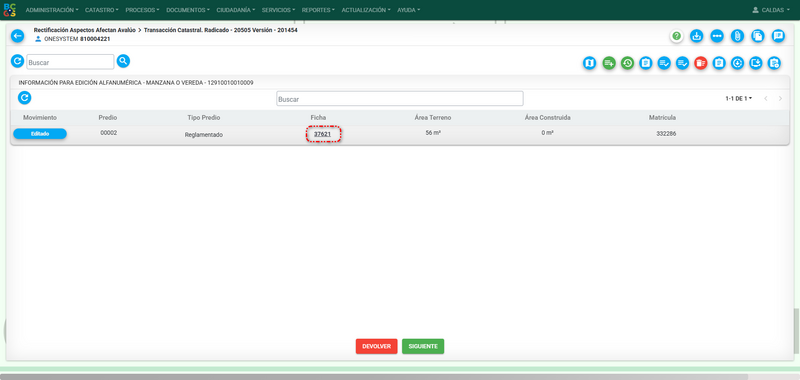Open the ACTUALIZACIÓN menu
This screenshot has height=380, width=800.
(366, 10)
